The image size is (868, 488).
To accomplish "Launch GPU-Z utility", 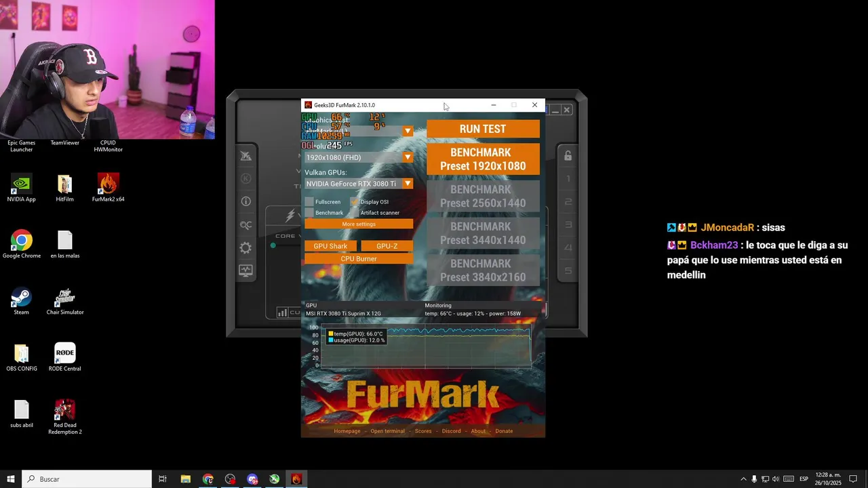I will click(x=387, y=246).
